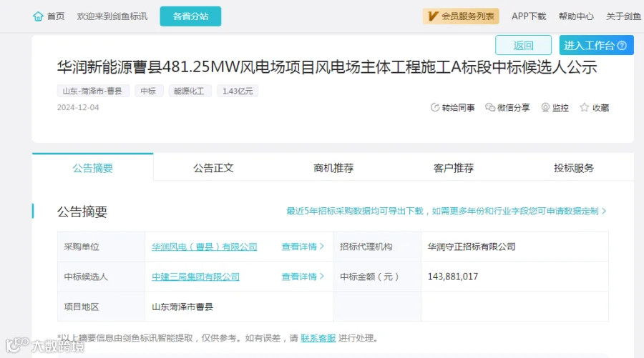The width and height of the screenshot is (644, 358).
Task: Click the 转给同事 label
Action: [x=459, y=107]
